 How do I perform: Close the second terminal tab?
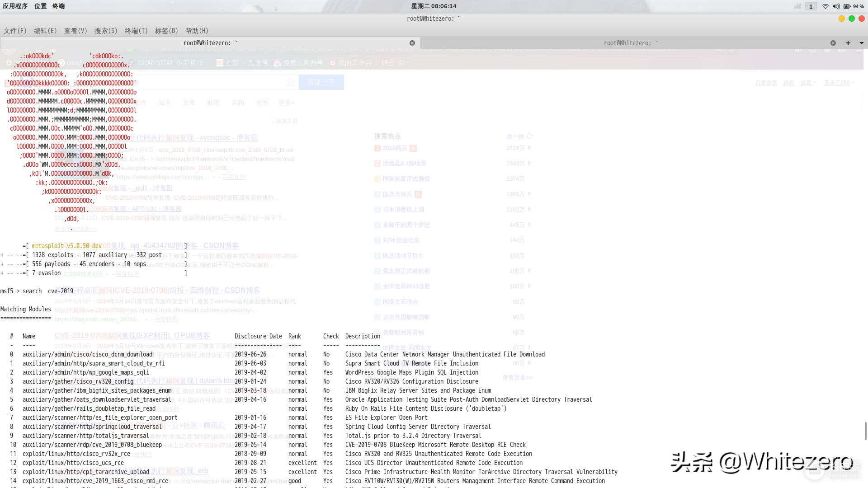click(x=833, y=43)
